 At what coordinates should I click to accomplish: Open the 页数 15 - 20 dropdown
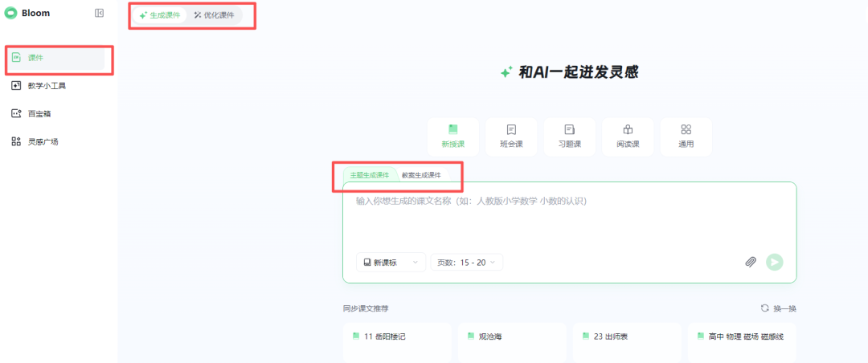pos(467,263)
